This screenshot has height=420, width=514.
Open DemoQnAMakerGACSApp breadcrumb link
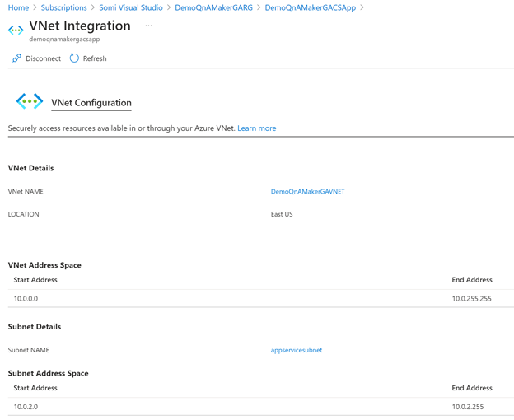(310, 7)
